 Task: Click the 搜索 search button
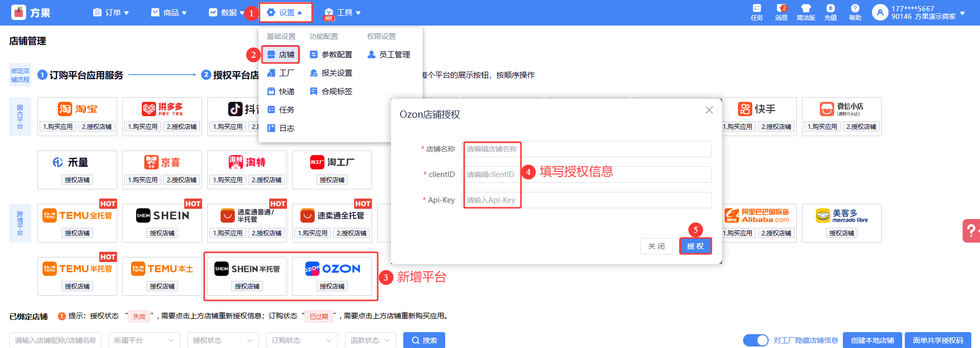424,340
